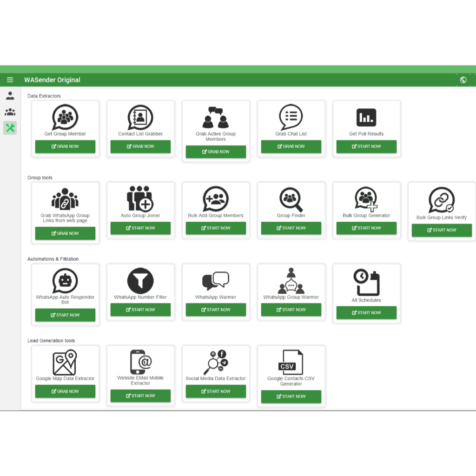Start Now under WhatsApp Warmer
This screenshot has width=476, height=476.
(x=216, y=310)
